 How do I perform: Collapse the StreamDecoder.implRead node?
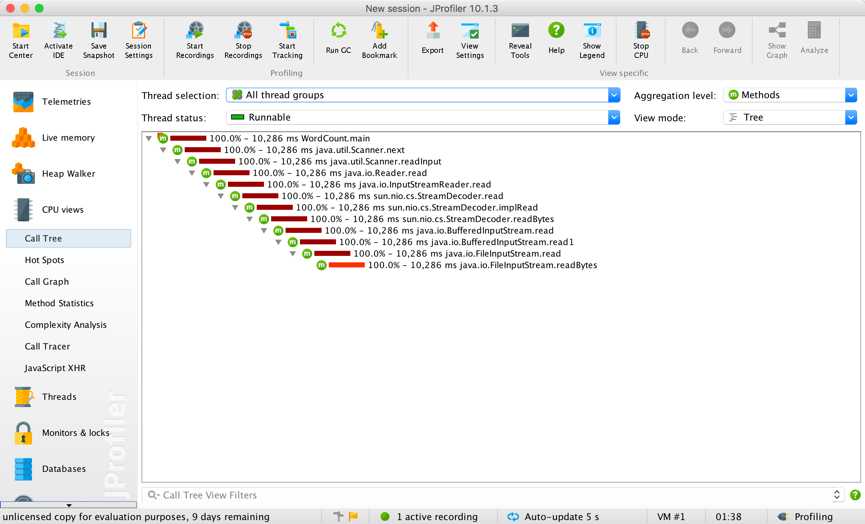(235, 208)
